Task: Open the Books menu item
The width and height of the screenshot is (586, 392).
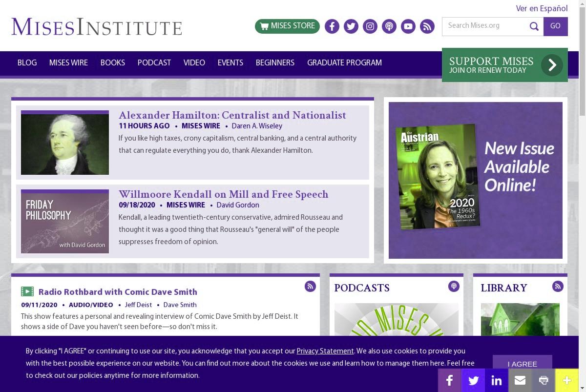Action: click(x=113, y=63)
